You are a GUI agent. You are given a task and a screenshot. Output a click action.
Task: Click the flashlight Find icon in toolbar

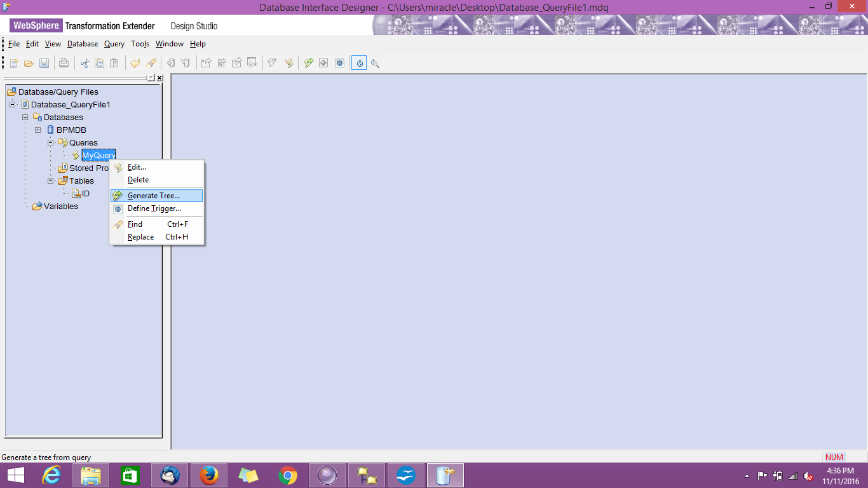click(151, 63)
